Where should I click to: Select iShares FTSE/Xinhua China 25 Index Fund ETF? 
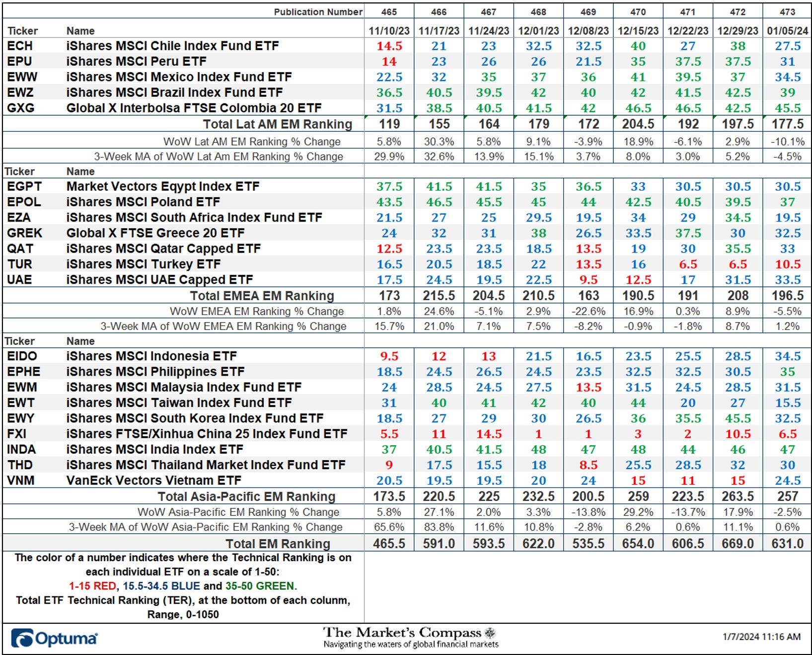pyautogui.click(x=207, y=433)
